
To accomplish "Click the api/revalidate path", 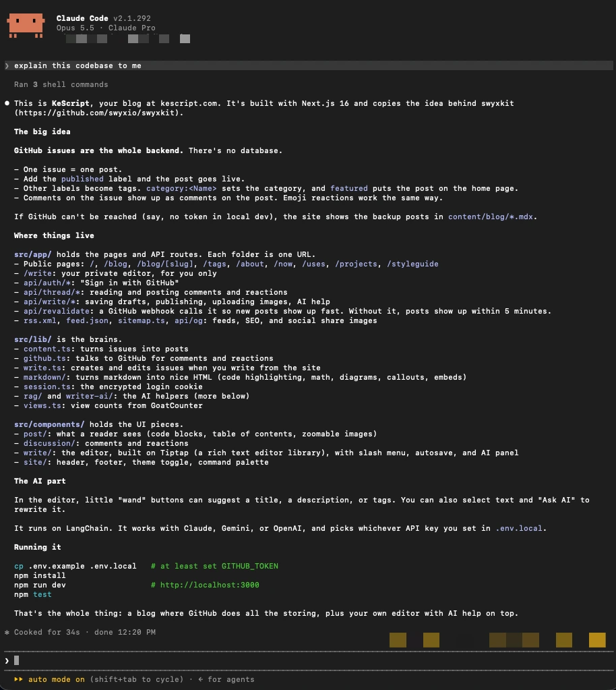I will point(57,311).
